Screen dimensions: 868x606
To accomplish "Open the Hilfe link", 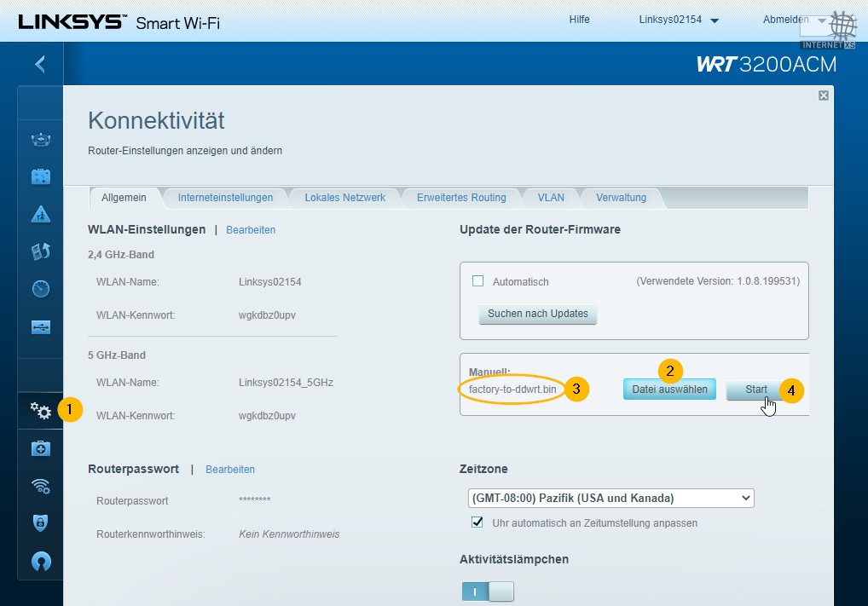I will coord(579,20).
